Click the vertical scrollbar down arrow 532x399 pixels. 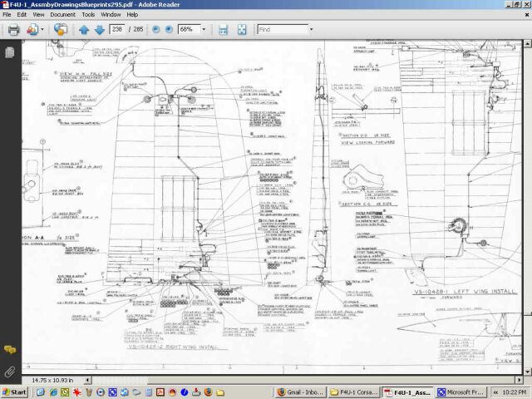pos(527,371)
